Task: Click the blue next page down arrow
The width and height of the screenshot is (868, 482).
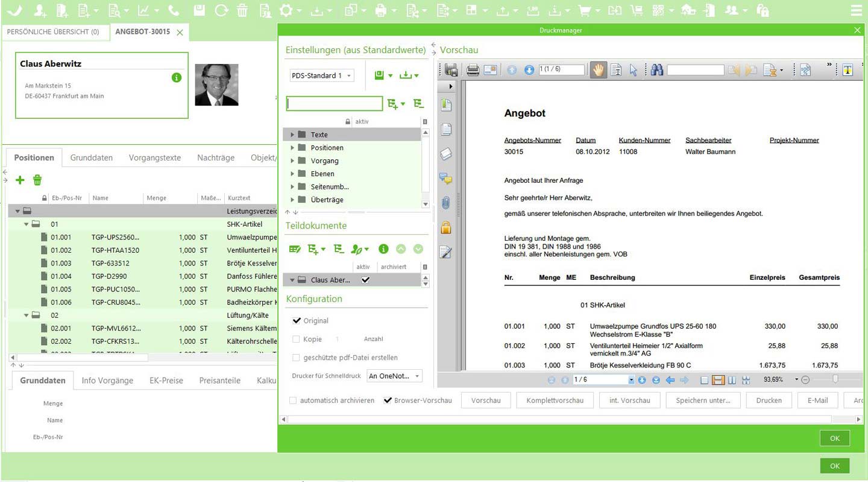Action: 529,70
